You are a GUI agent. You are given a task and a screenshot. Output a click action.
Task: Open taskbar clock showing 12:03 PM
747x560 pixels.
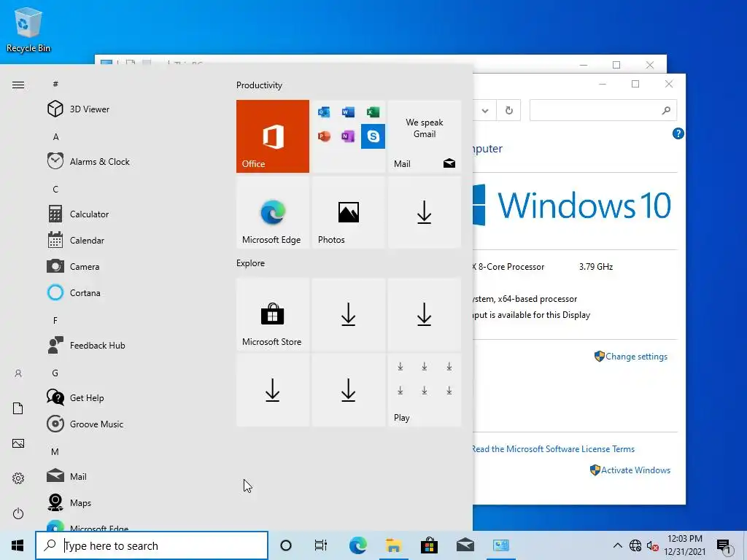684,545
